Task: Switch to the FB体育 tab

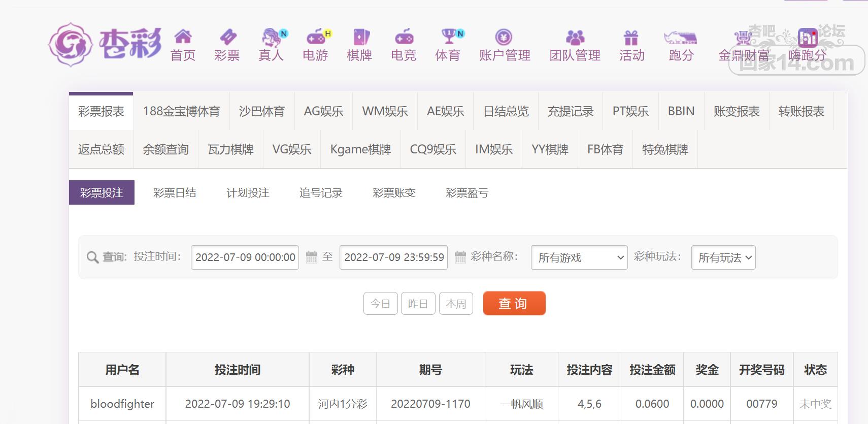Action: pyautogui.click(x=605, y=149)
